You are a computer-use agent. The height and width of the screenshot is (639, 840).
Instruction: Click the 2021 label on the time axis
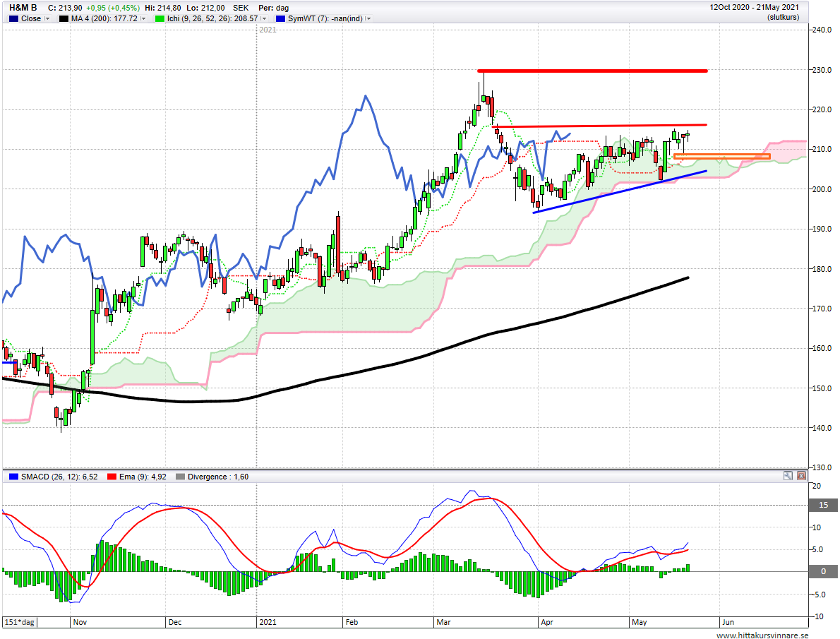(268, 622)
